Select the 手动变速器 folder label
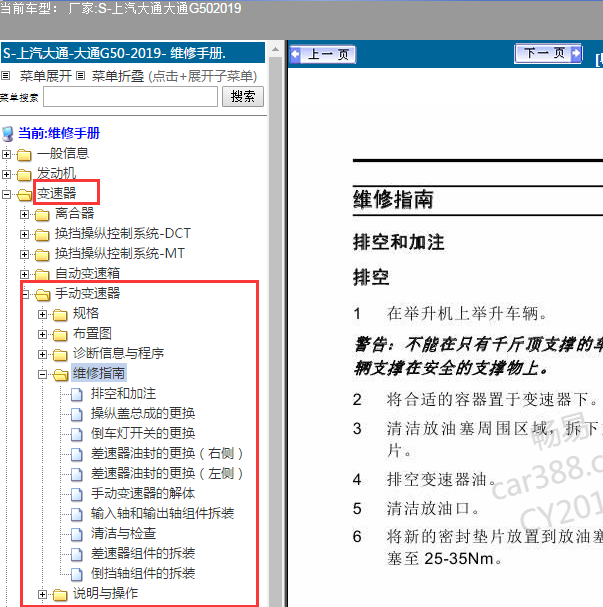This screenshot has width=603, height=607. tap(87, 293)
